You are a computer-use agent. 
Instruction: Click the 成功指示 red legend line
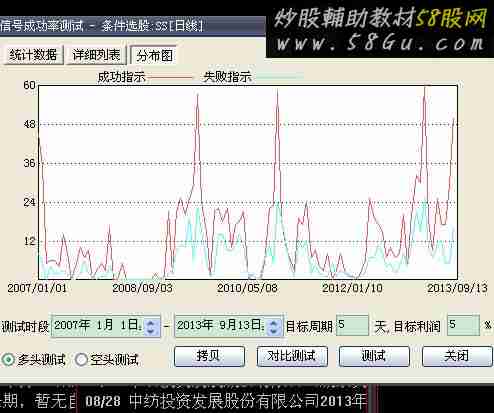[x=170, y=77]
